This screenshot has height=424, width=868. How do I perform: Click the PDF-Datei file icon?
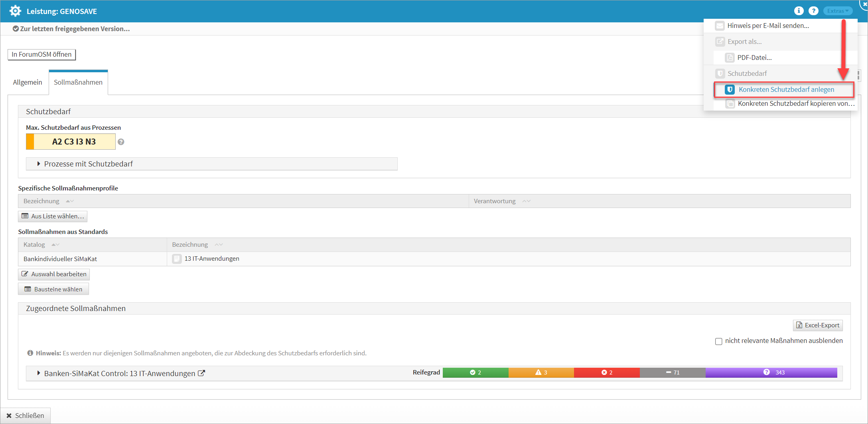point(730,57)
